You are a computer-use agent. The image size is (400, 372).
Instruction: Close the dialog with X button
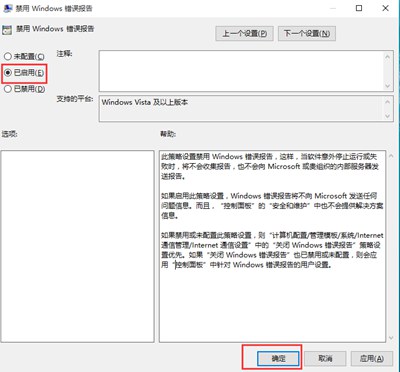(x=385, y=8)
